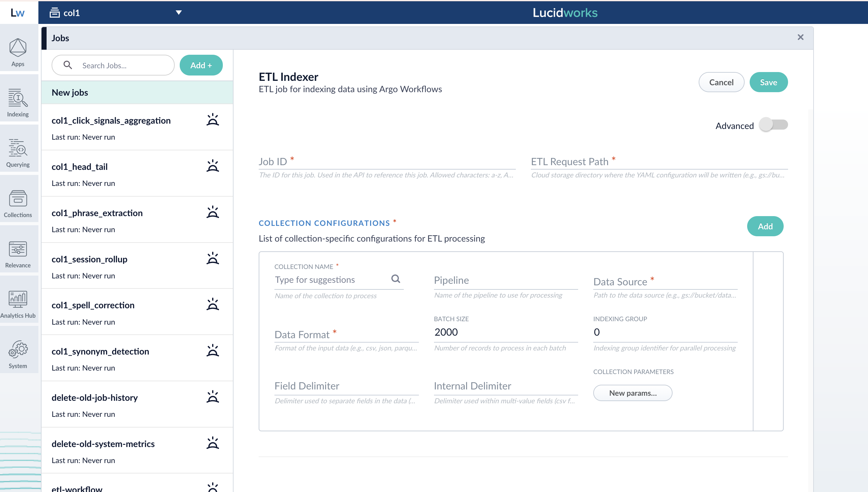Screen dimensions: 868x492
Task: Open the col1_synonym_detection job
Action: pos(137,359)
